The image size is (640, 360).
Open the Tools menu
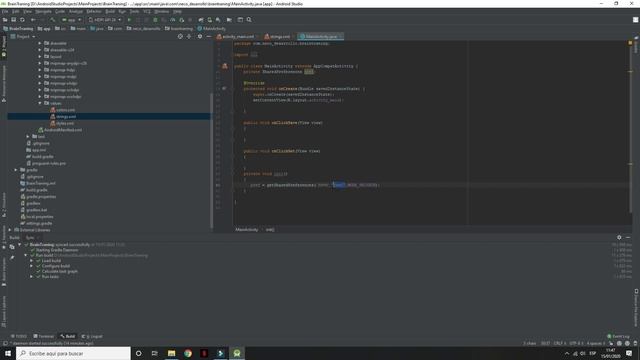point(134,11)
